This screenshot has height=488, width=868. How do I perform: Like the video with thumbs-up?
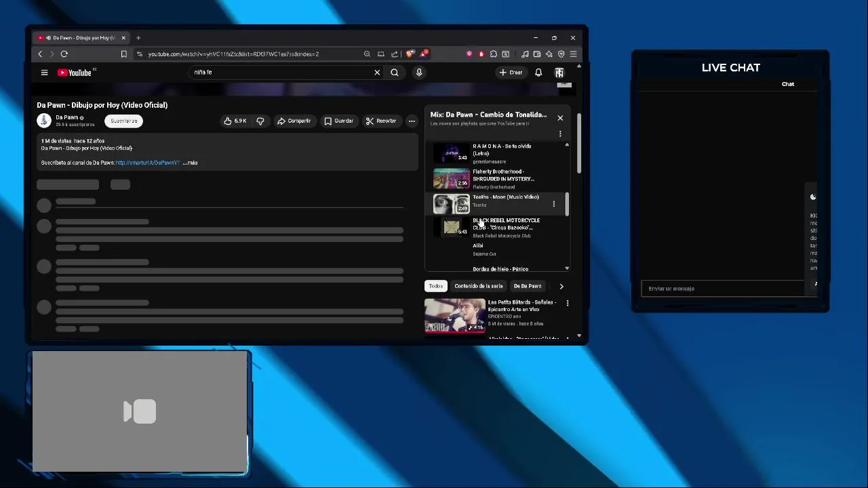(x=235, y=121)
